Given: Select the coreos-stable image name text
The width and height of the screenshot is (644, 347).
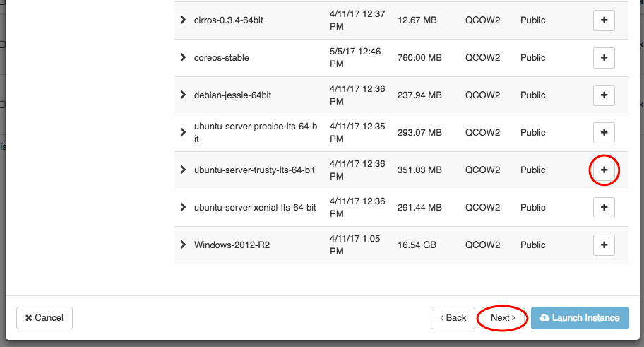Looking at the screenshot, I should (x=221, y=58).
